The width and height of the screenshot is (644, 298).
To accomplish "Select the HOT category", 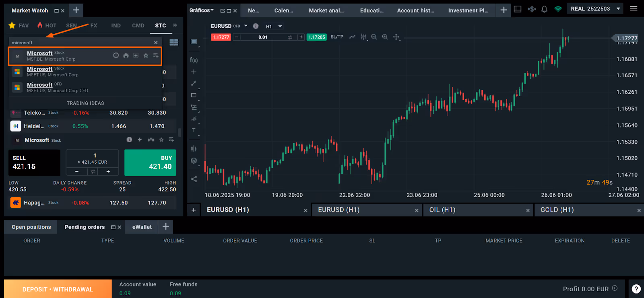I will 47,25.
